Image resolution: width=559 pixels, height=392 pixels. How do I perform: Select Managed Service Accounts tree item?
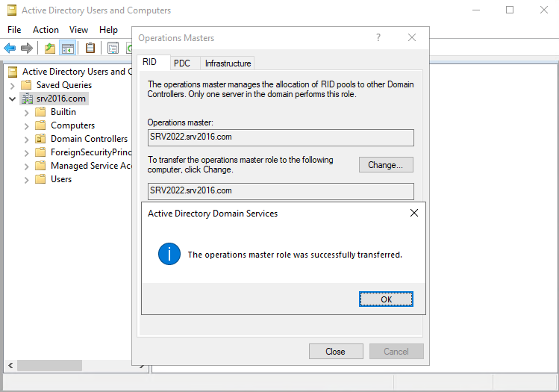90,166
